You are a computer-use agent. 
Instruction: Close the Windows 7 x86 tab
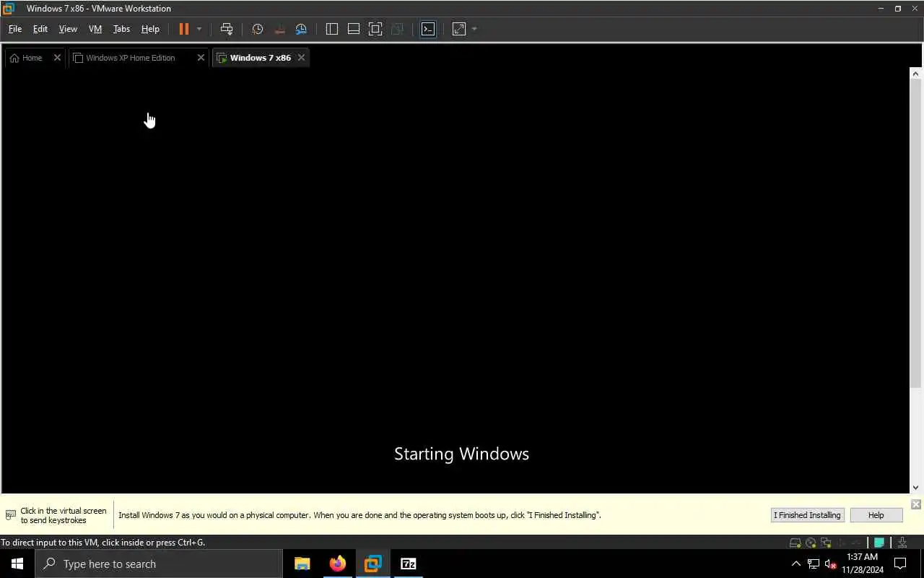301,58
